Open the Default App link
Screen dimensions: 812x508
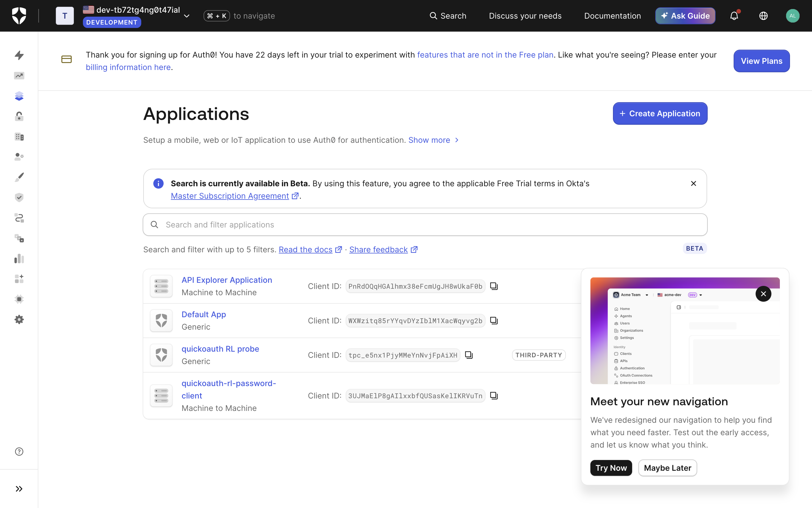point(204,314)
